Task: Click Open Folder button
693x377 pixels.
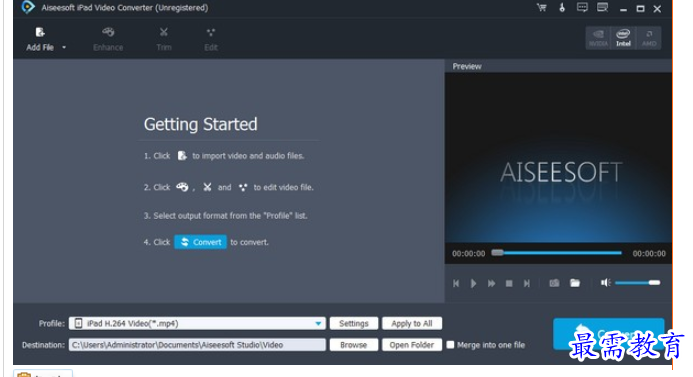Action: coord(412,345)
